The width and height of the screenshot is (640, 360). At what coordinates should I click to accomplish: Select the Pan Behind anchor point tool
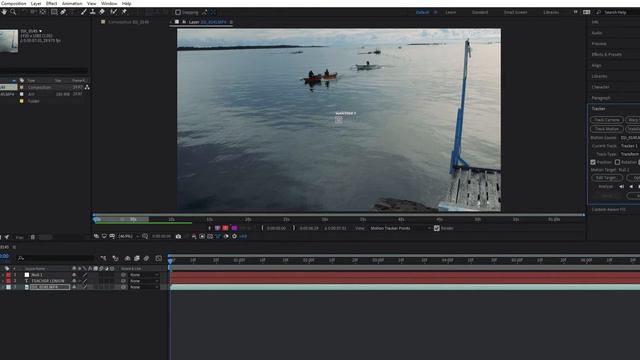43,12
